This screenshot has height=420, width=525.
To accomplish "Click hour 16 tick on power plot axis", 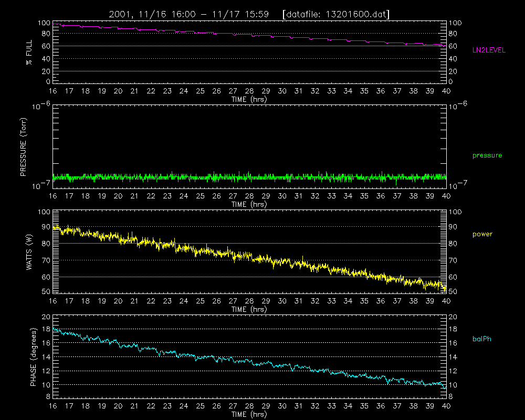I will [52, 301].
